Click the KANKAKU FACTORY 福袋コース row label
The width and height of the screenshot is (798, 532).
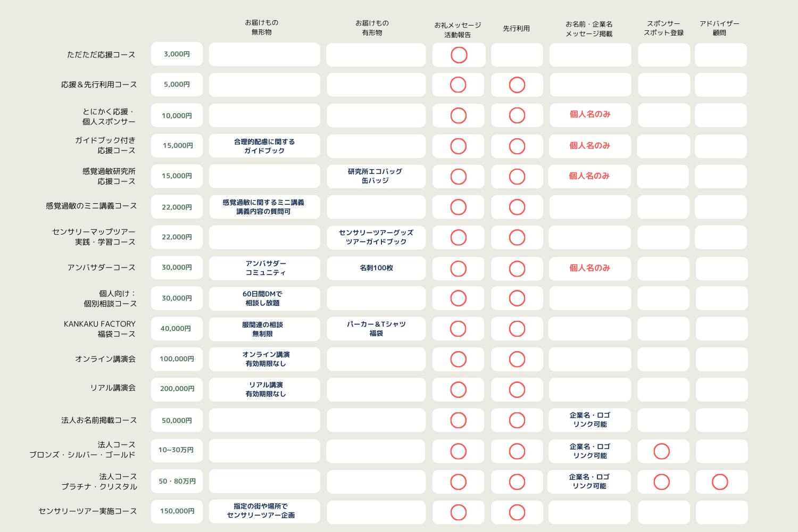(x=99, y=329)
